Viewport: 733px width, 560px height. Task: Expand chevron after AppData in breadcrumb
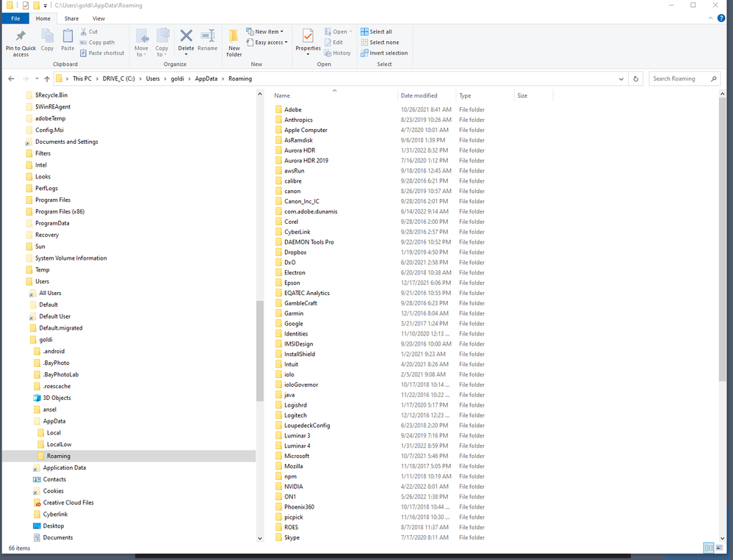223,79
